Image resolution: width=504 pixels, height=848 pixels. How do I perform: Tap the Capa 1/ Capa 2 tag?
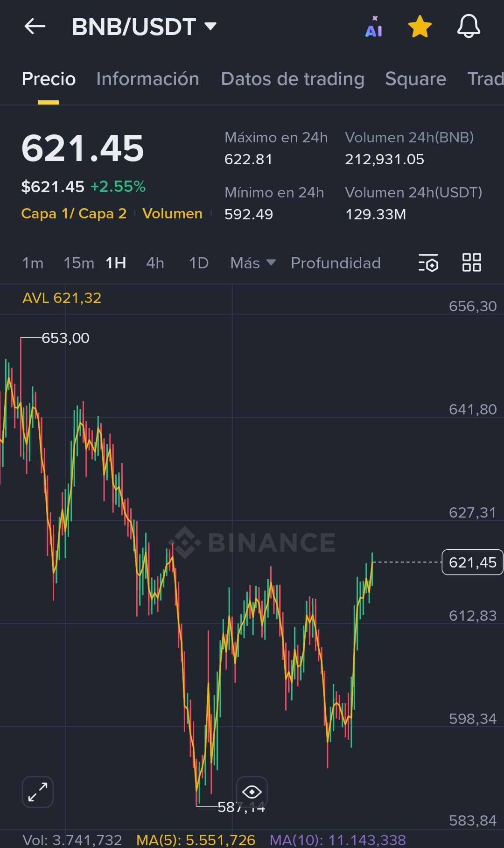click(74, 213)
